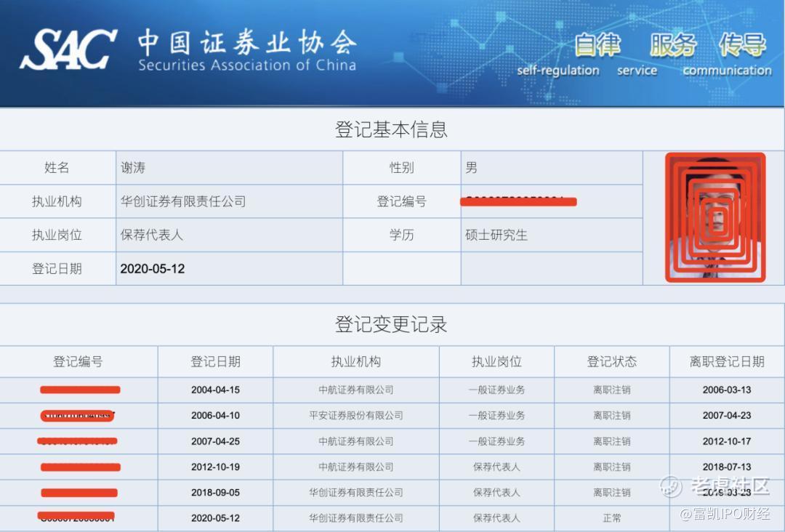The width and height of the screenshot is (785, 532).
Task: Click the status 正常 in the last row
Action: click(612, 518)
